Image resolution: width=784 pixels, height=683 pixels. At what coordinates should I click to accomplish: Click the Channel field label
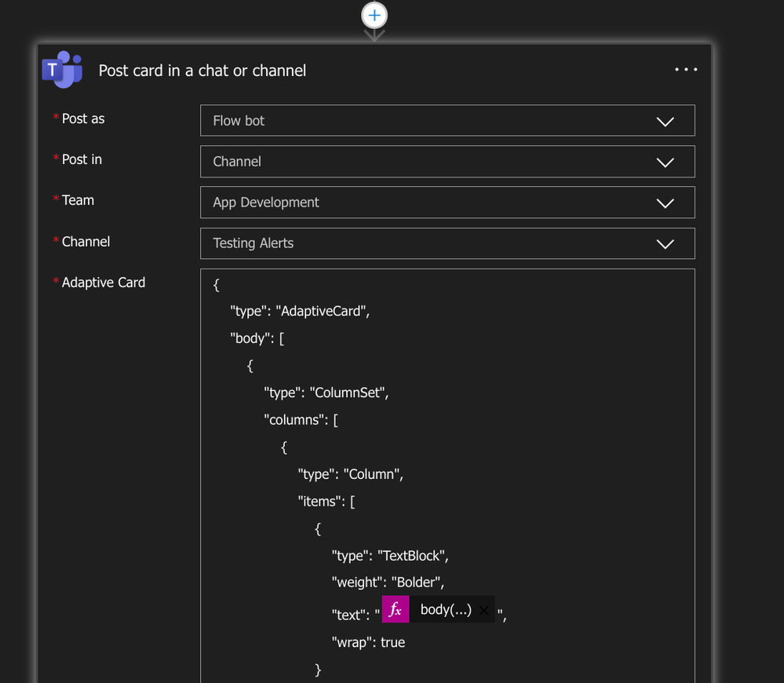point(86,242)
